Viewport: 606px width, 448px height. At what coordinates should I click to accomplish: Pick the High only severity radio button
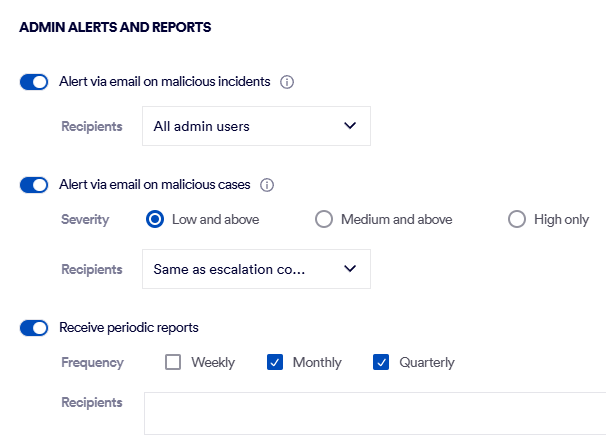[517, 220]
